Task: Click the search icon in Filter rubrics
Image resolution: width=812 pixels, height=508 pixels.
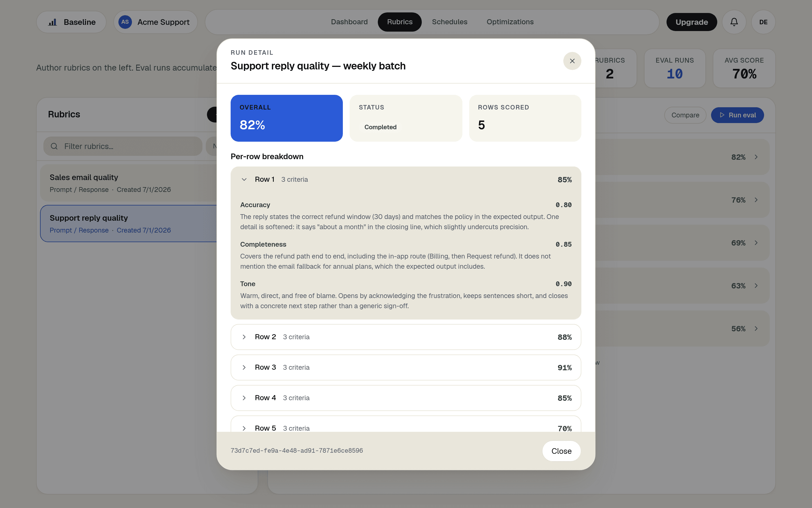Action: (54, 146)
